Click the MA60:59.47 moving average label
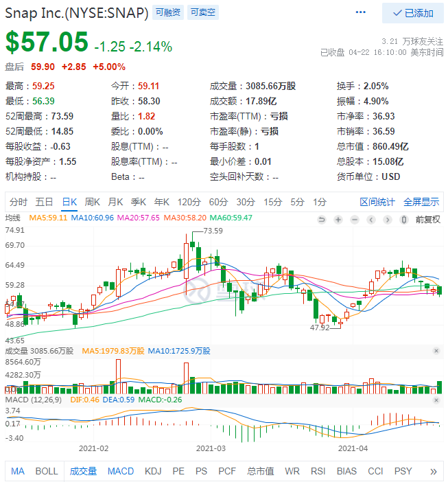The height and width of the screenshot is (482, 448). 231,218
